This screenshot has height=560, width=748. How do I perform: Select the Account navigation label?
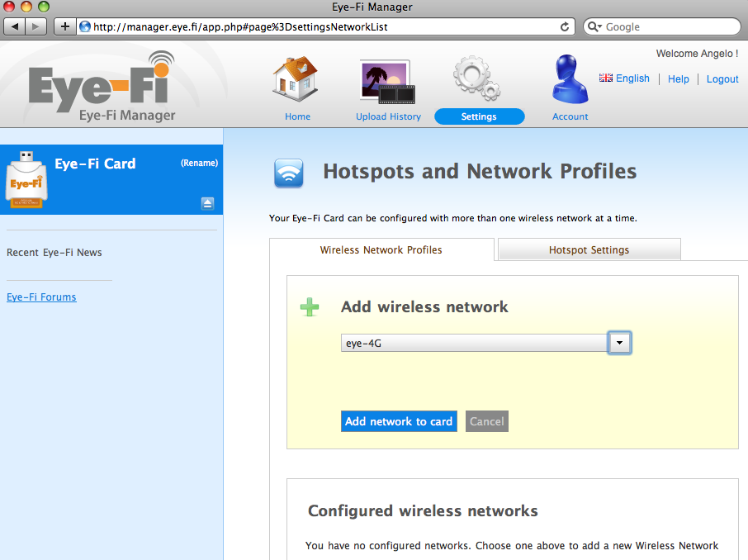coord(570,116)
